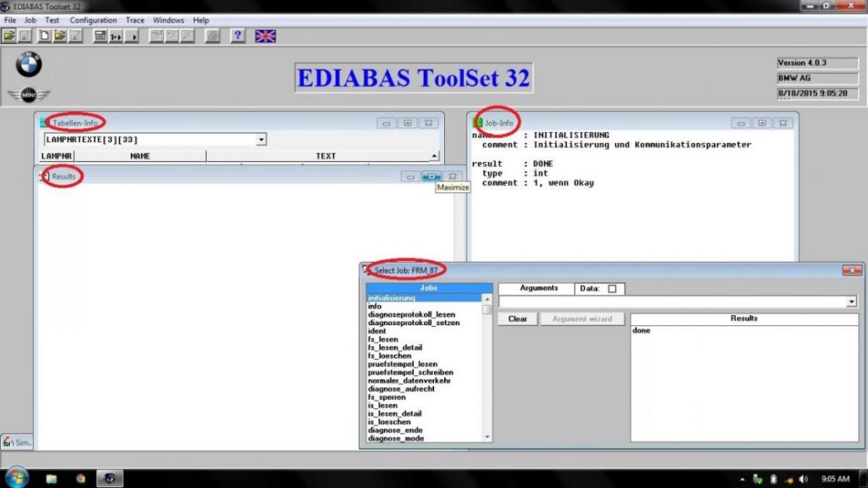Viewport: 868px width, 488px height.
Task: Click the leftmost open-folder toolbar icon
Action: pyautogui.click(x=8, y=36)
